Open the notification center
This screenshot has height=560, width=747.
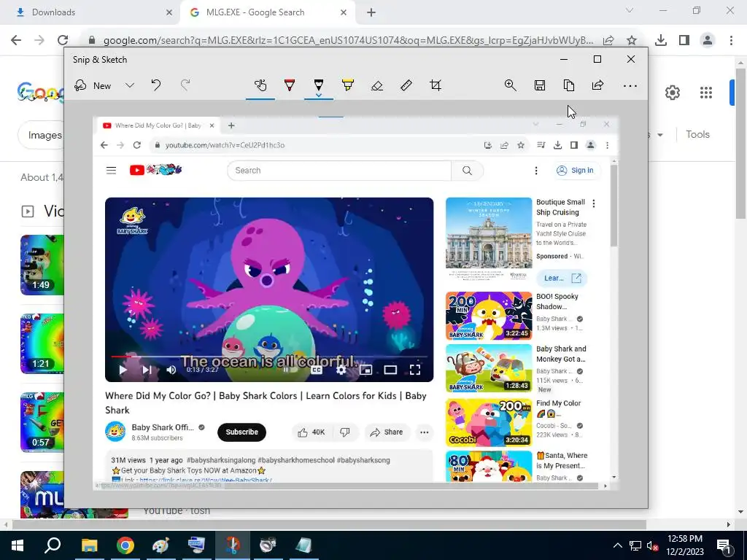pyautogui.click(x=725, y=545)
